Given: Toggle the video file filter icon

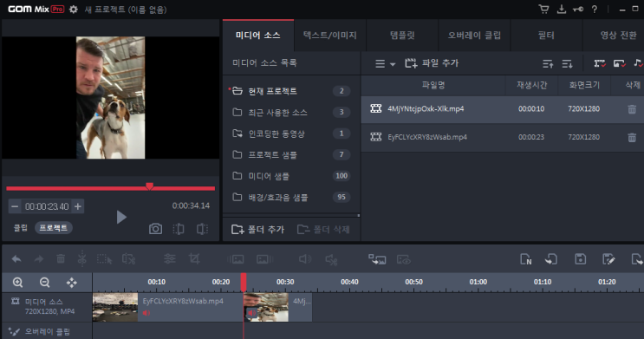Looking at the screenshot, I should (600, 63).
